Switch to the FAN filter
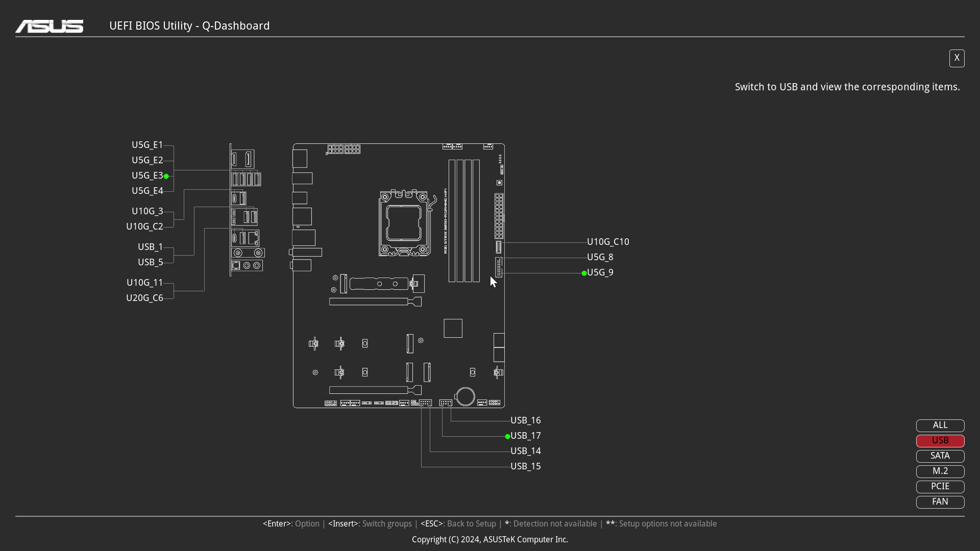 point(940,502)
